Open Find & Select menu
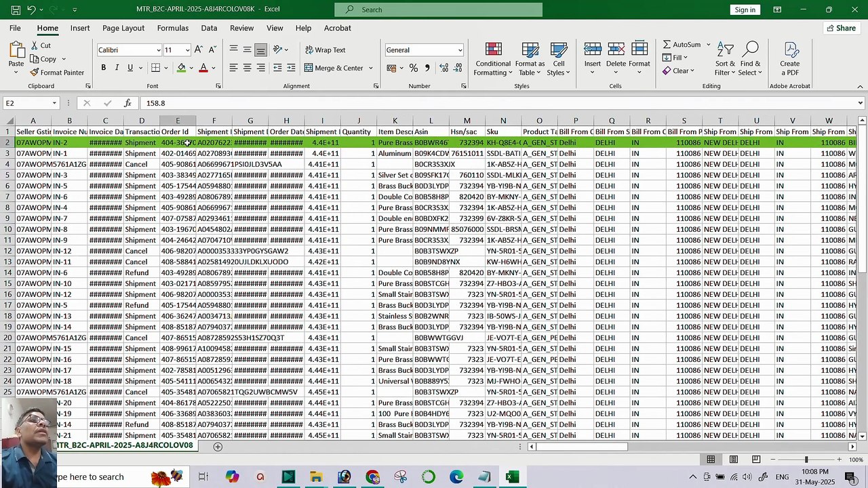The image size is (868, 488). click(x=750, y=60)
